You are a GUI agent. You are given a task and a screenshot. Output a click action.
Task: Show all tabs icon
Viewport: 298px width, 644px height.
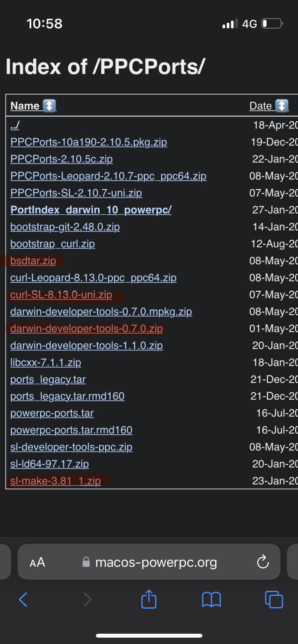coord(274,600)
